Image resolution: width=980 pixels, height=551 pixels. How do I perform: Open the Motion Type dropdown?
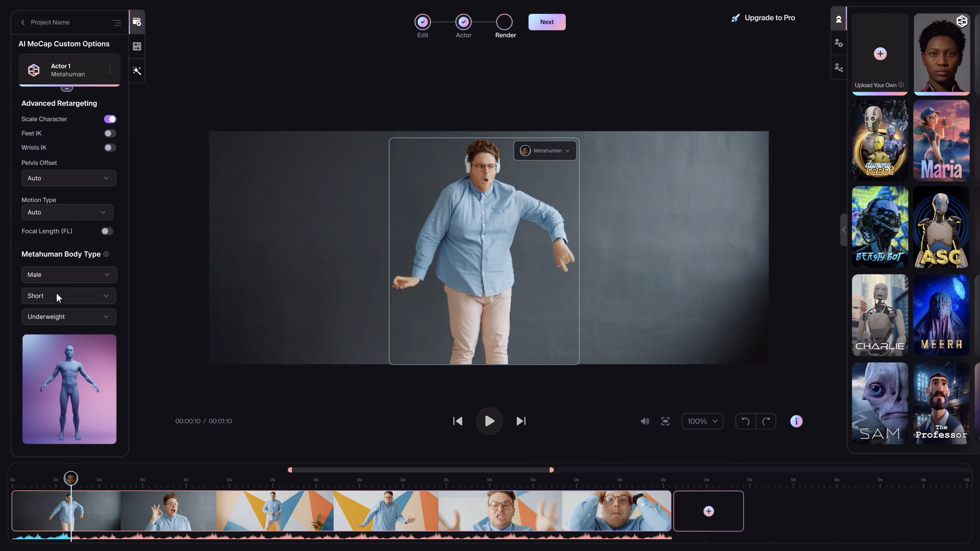tap(67, 212)
